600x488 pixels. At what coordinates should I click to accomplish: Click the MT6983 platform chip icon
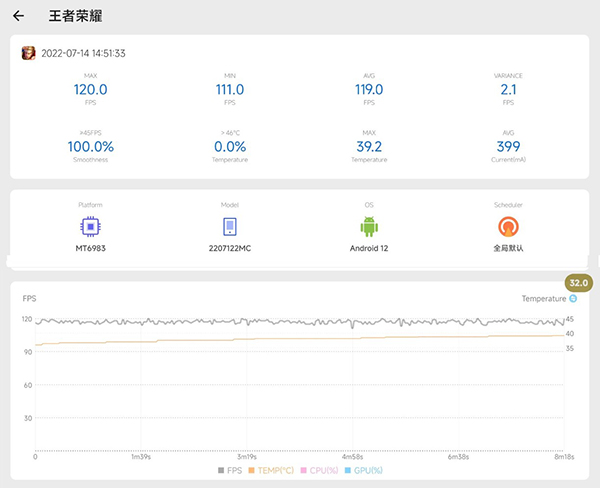90,226
